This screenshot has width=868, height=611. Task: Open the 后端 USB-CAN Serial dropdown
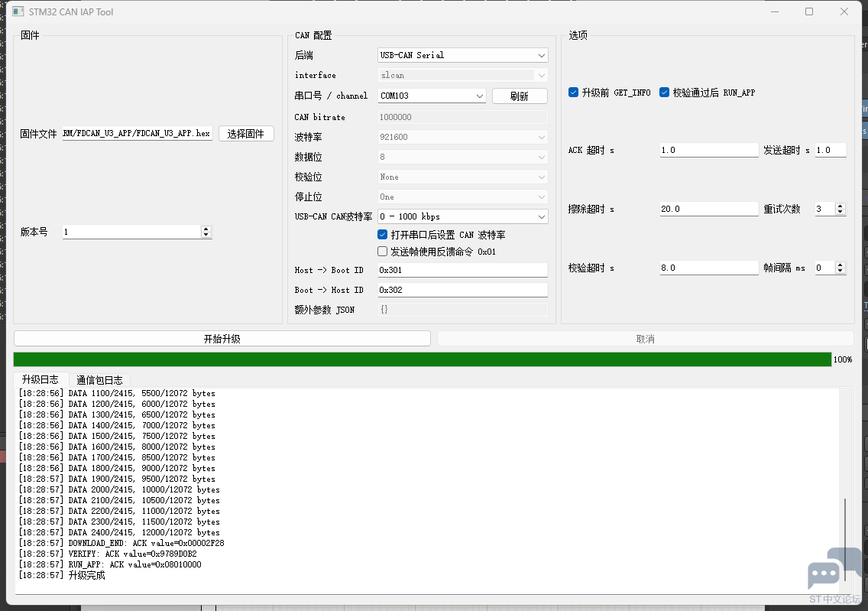463,55
